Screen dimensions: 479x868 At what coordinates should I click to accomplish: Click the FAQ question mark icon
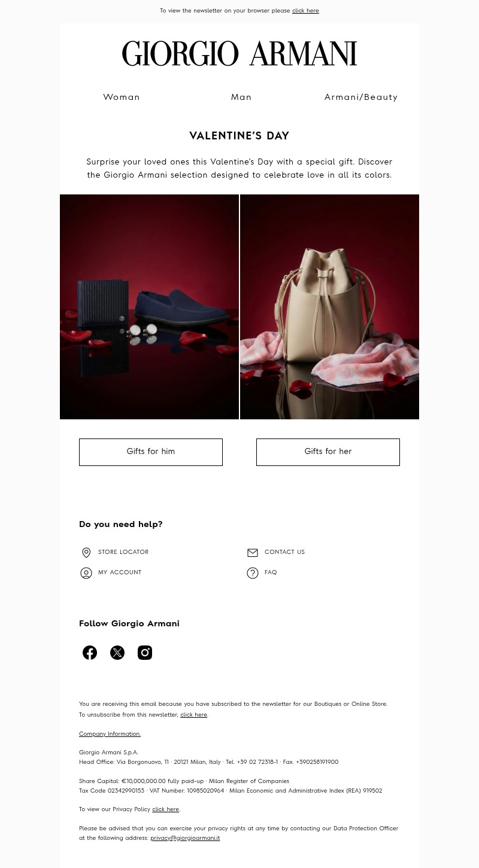(253, 573)
